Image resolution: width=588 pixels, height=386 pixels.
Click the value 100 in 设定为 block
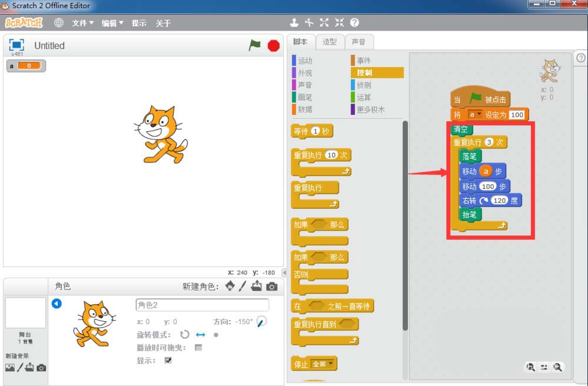(x=517, y=115)
